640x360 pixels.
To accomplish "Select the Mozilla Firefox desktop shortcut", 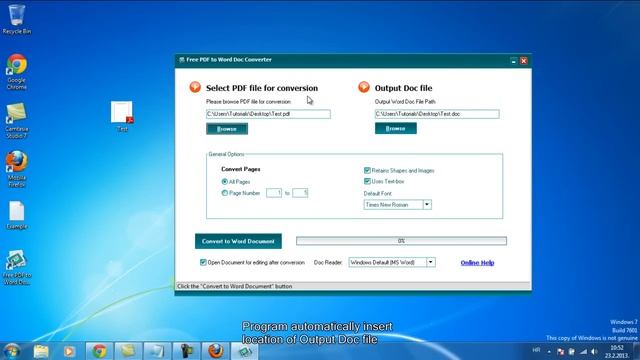I will pyautogui.click(x=16, y=169).
